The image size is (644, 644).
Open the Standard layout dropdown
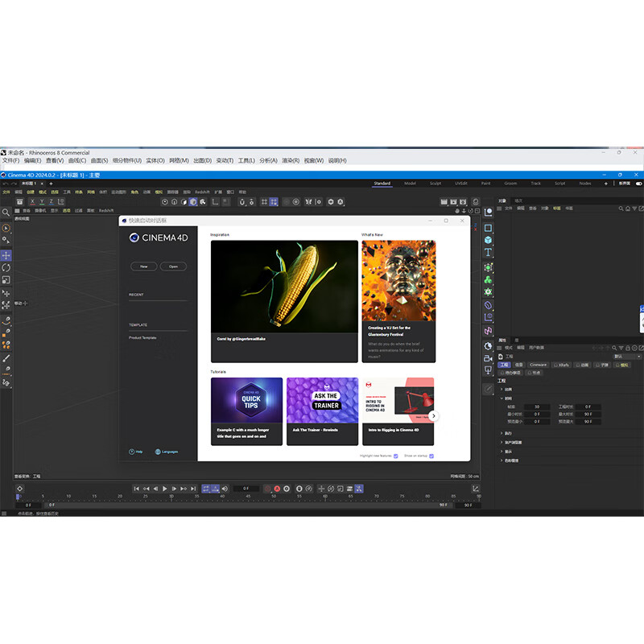tap(382, 183)
